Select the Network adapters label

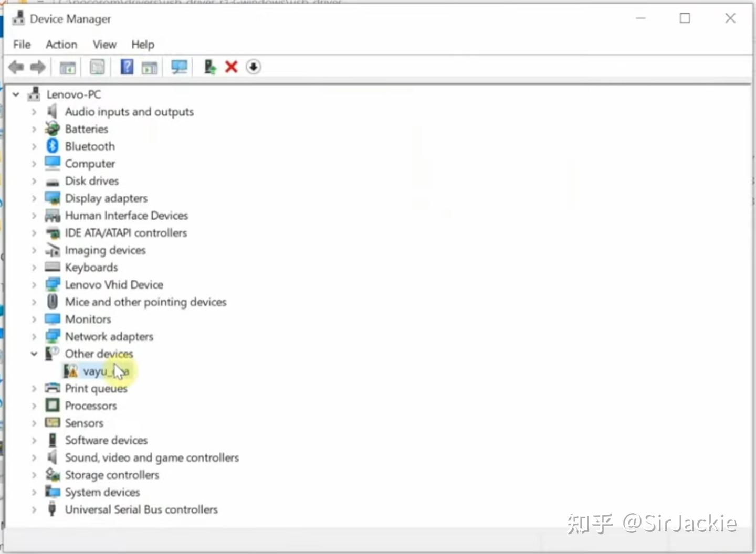click(109, 336)
